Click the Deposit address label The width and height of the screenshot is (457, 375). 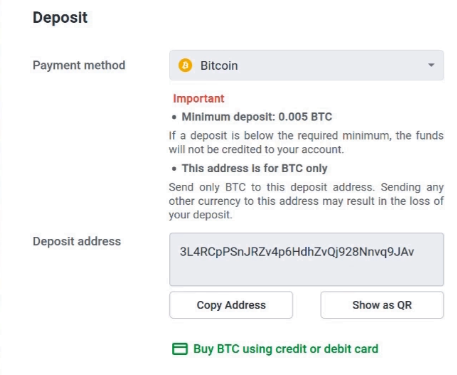77,241
